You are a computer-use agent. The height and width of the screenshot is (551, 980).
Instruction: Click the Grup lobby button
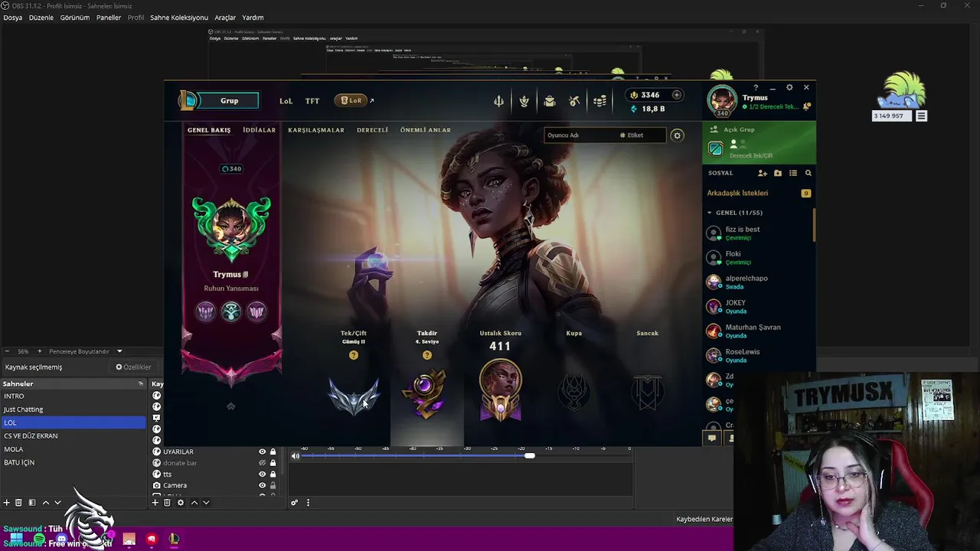pyautogui.click(x=230, y=101)
